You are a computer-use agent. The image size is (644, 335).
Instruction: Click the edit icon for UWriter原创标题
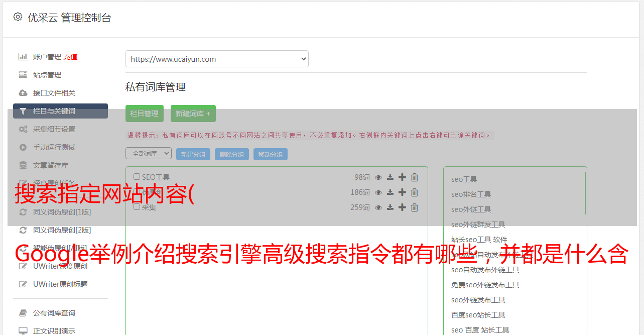tap(23, 284)
